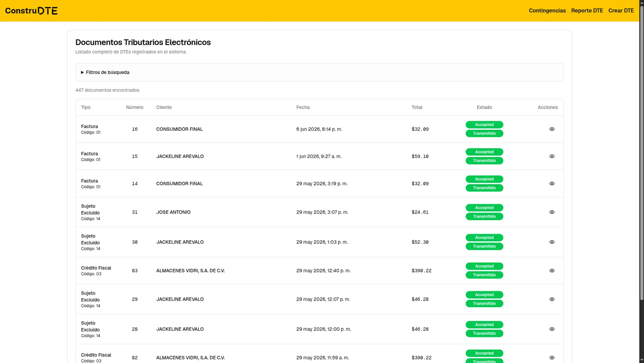Click Accepted badge on Factura 16
This screenshot has height=363, width=644.
click(x=484, y=125)
